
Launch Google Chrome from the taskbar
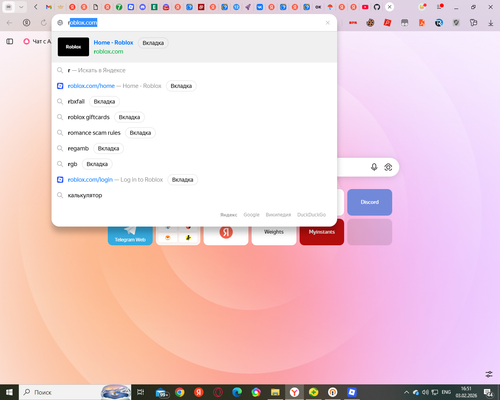[180, 392]
